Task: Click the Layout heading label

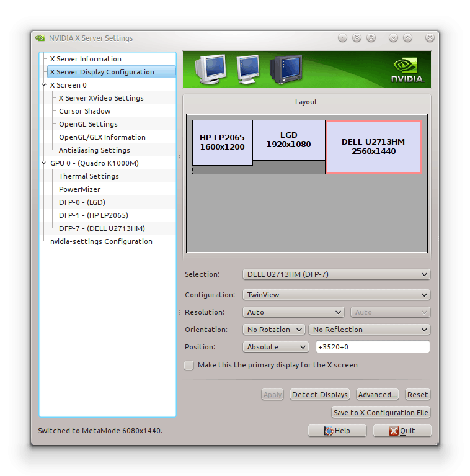Action: pyautogui.click(x=306, y=102)
